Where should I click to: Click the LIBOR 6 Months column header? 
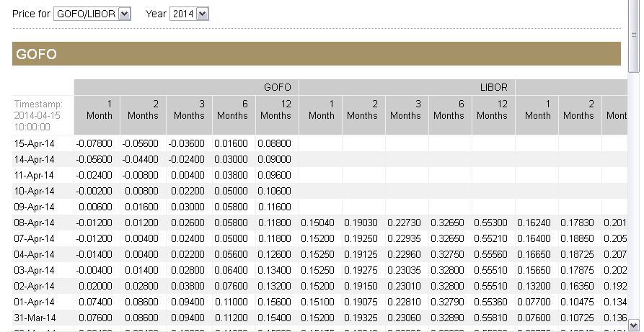[x=450, y=115]
